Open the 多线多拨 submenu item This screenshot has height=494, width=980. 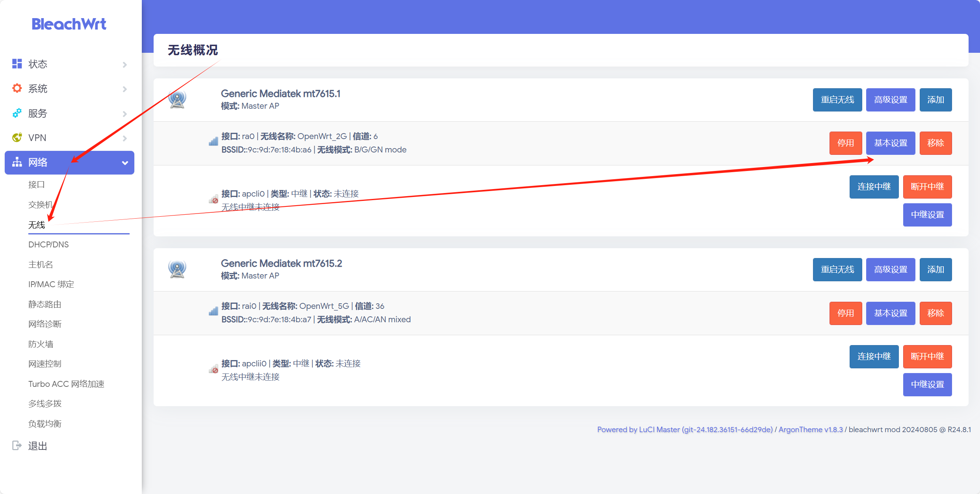pos(45,403)
